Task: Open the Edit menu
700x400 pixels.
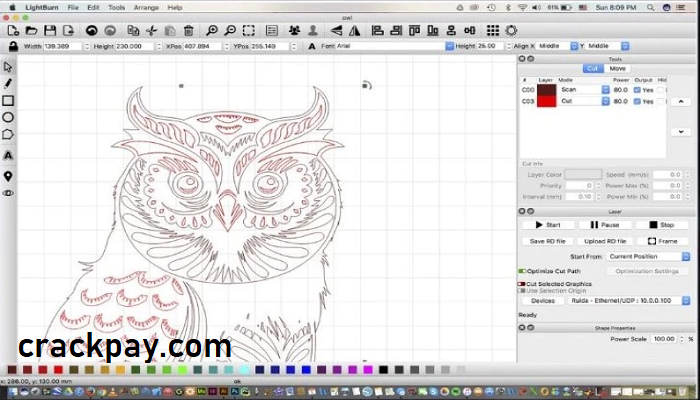Action: pyautogui.click(x=93, y=8)
